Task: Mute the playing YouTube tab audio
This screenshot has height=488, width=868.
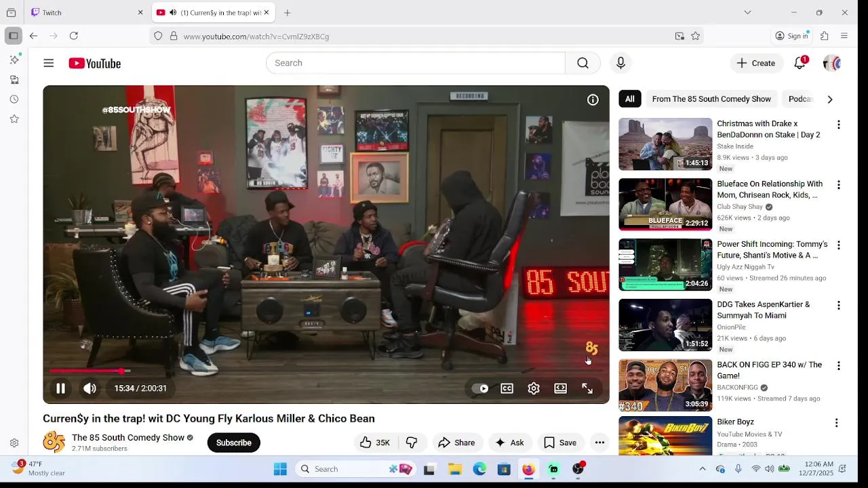Action: click(x=173, y=12)
